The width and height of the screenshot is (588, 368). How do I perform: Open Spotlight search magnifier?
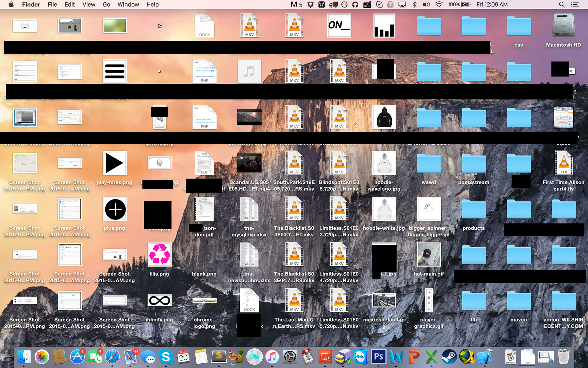point(562,5)
